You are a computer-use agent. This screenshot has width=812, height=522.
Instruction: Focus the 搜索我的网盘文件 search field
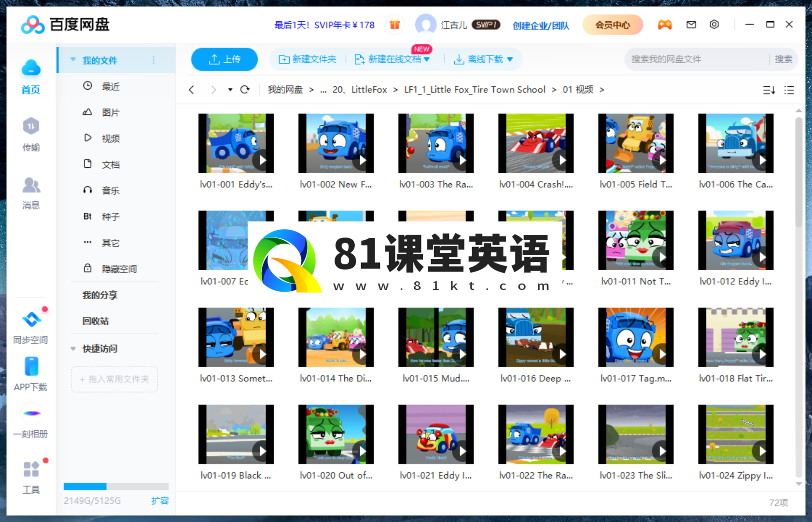pos(698,59)
